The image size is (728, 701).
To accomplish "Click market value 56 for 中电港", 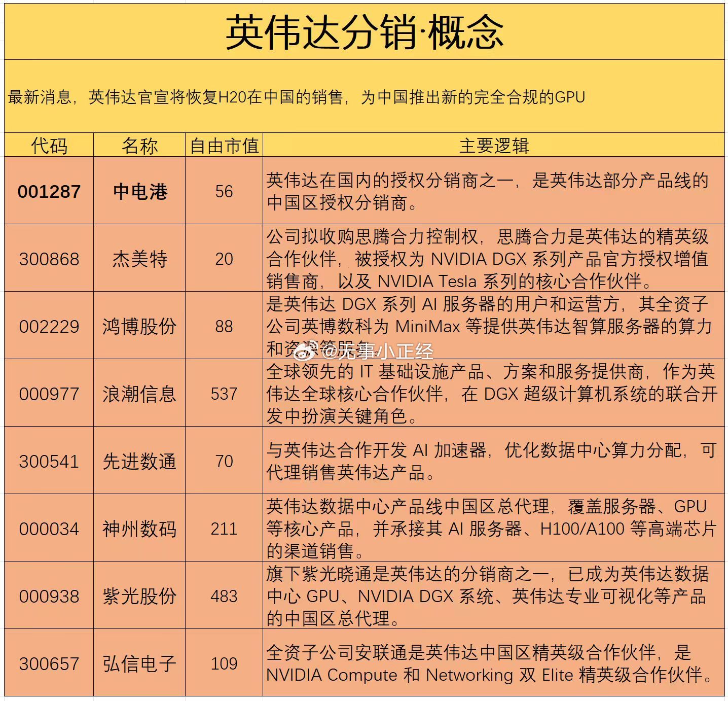I will (x=224, y=191).
